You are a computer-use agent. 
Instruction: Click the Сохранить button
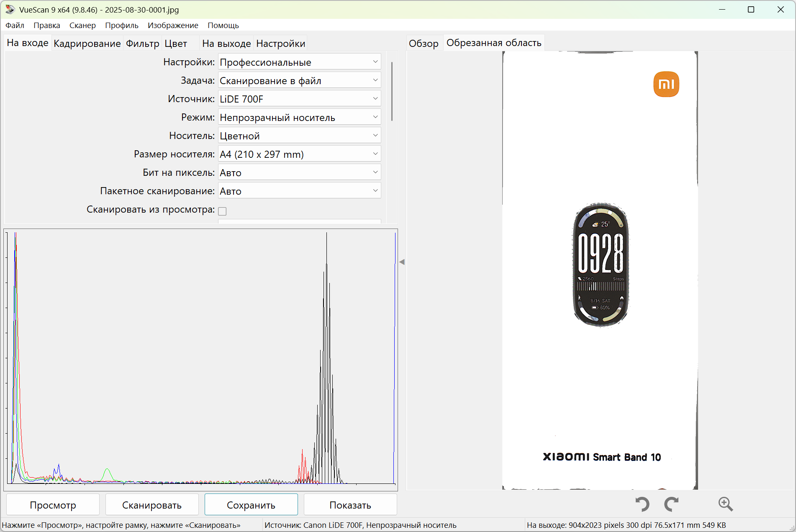point(251,505)
